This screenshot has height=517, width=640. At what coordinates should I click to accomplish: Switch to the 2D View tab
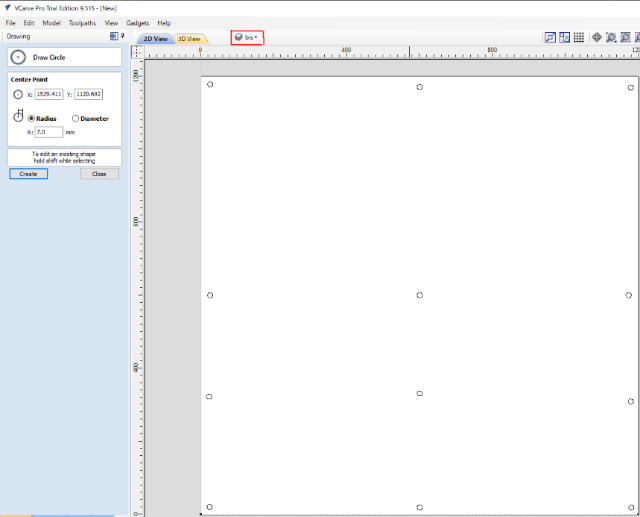click(x=156, y=39)
